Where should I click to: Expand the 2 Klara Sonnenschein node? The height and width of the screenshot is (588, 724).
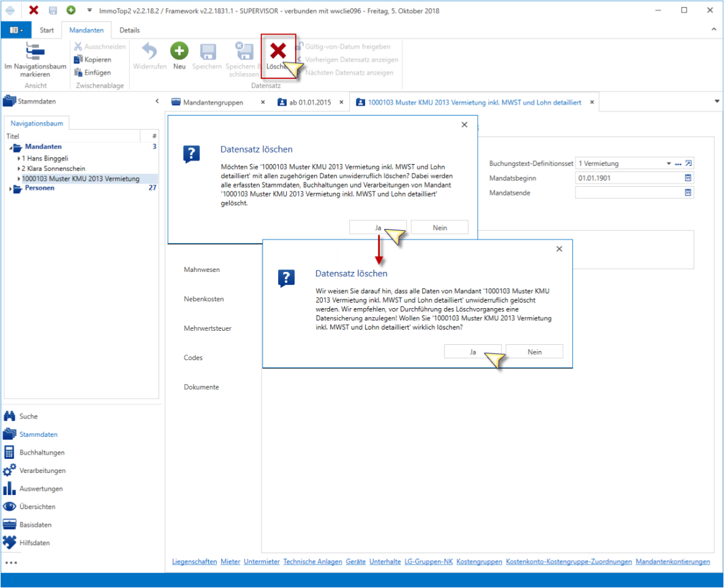coord(19,168)
